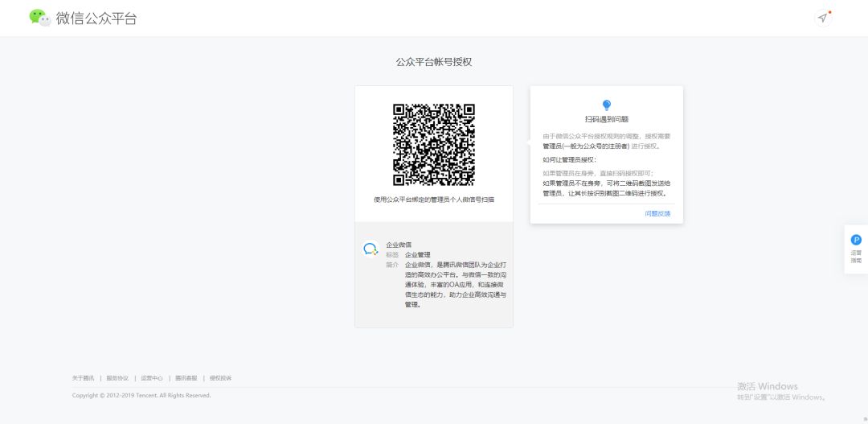
Task: Open 侵权投诉 footer link
Action: click(x=220, y=378)
